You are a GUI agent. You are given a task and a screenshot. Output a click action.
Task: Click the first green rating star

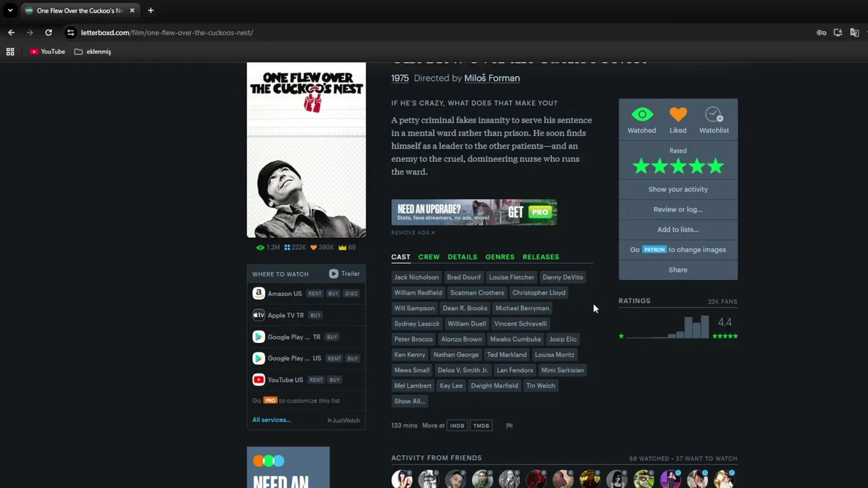641,166
